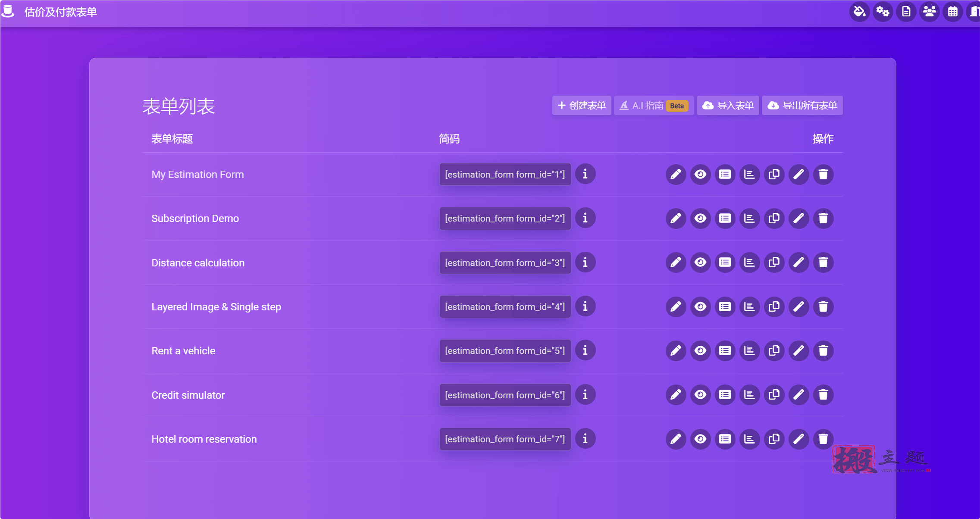The image size is (980, 519).
Task: Show shortcode info for Hotel room reservation
Action: (x=585, y=439)
